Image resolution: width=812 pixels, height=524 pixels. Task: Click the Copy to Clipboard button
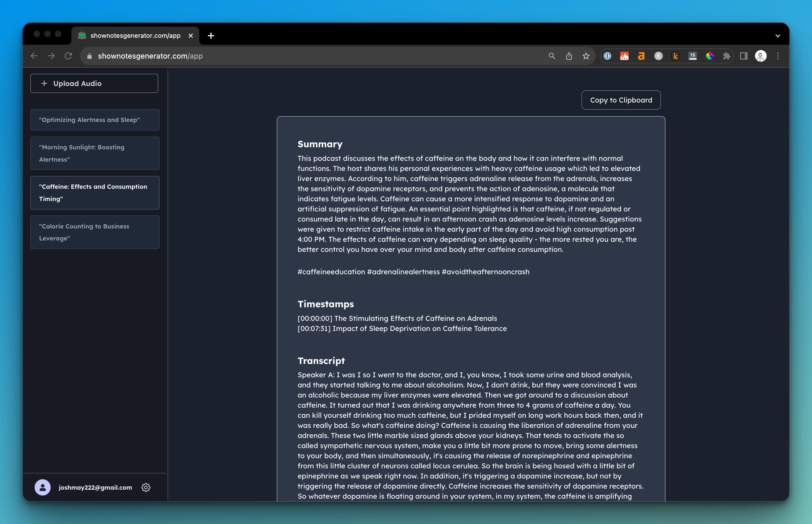click(621, 100)
